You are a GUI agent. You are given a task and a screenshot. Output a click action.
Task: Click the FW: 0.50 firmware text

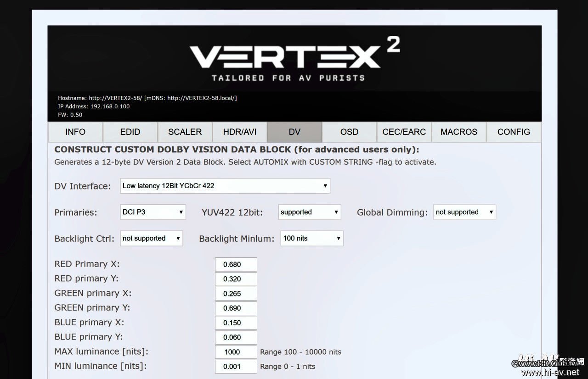70,115
